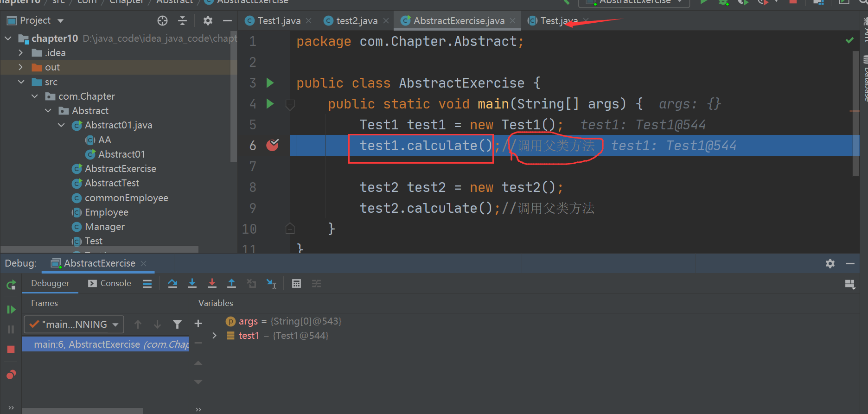868x414 pixels.
Task: Fold main method at line 4
Action: (x=290, y=105)
